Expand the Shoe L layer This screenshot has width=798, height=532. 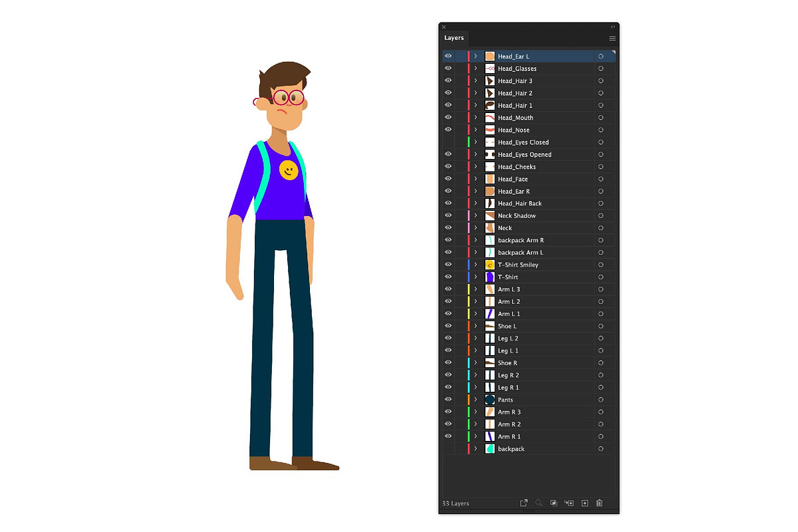tap(475, 326)
